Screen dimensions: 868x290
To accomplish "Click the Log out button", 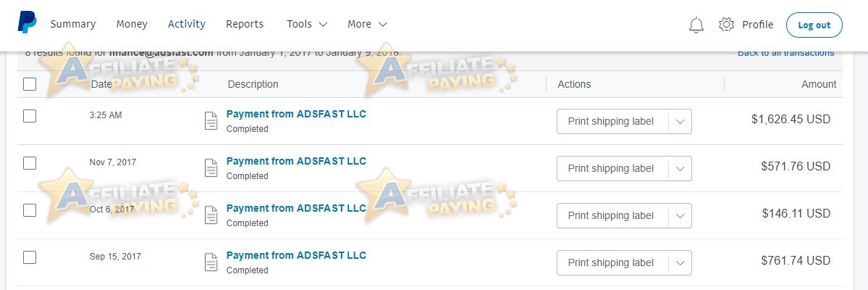I will coord(814,25).
